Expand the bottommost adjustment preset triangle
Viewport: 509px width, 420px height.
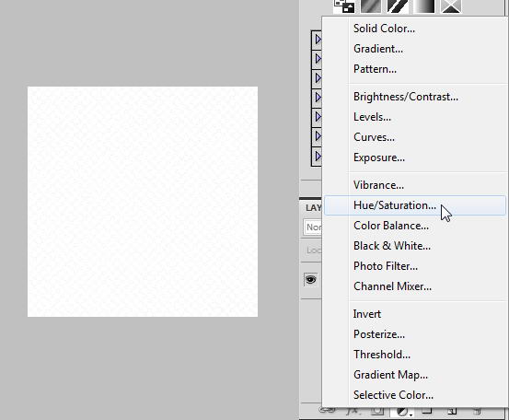[318, 156]
